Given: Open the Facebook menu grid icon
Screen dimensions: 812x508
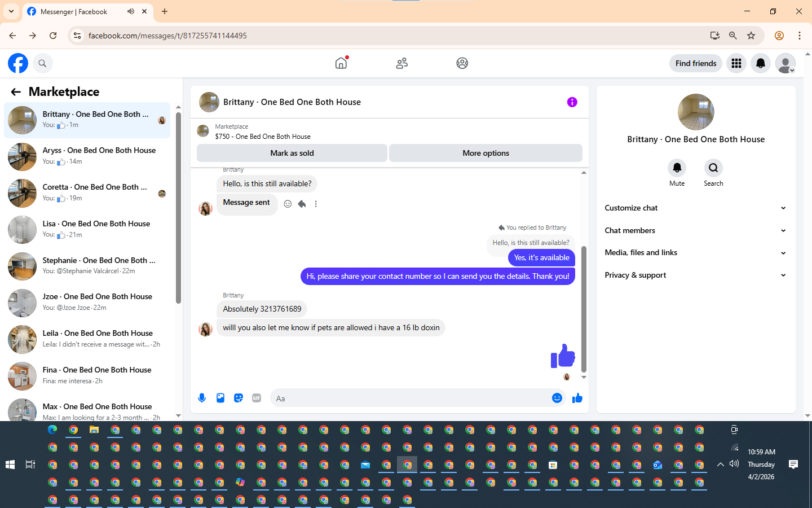Looking at the screenshot, I should (x=736, y=63).
